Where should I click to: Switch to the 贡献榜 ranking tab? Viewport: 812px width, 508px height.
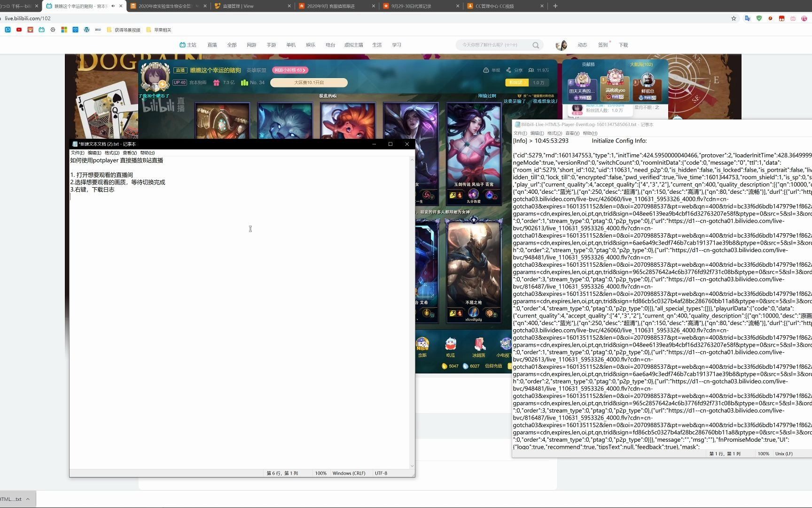click(588, 64)
